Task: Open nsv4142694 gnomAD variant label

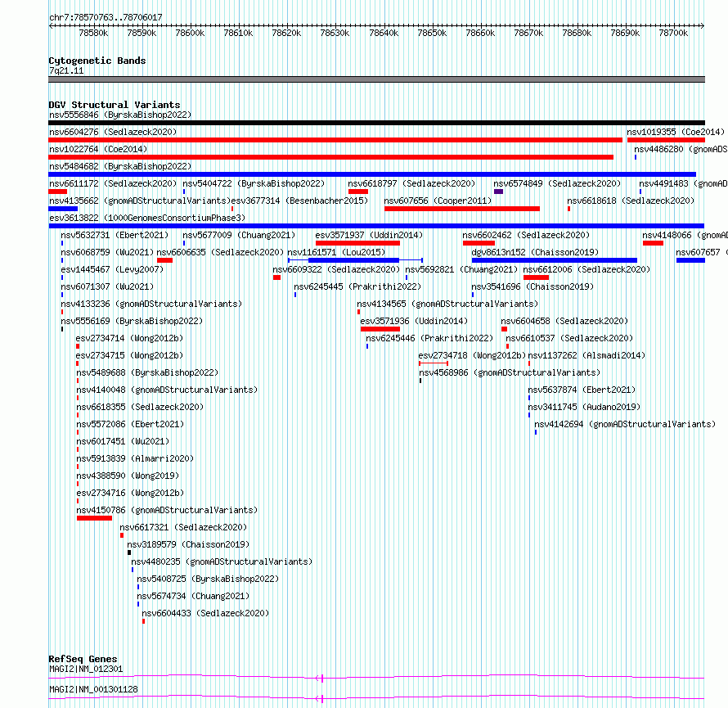Action: point(625,424)
